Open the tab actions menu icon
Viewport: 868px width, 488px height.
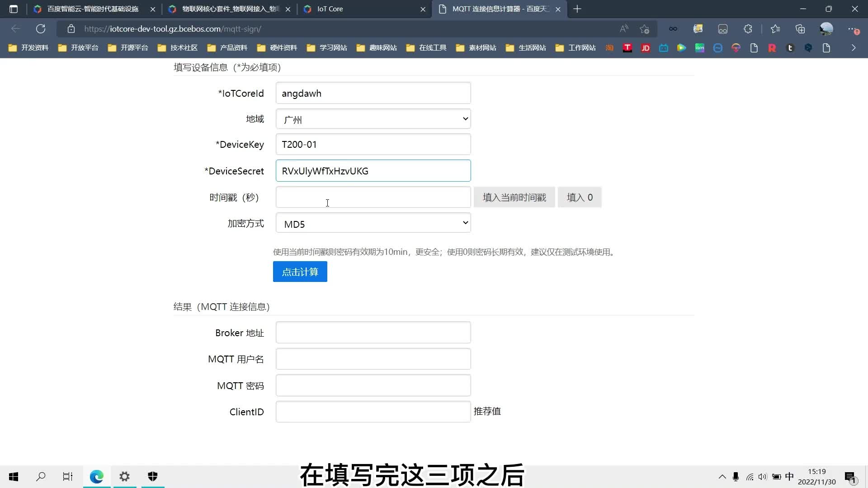(x=14, y=9)
